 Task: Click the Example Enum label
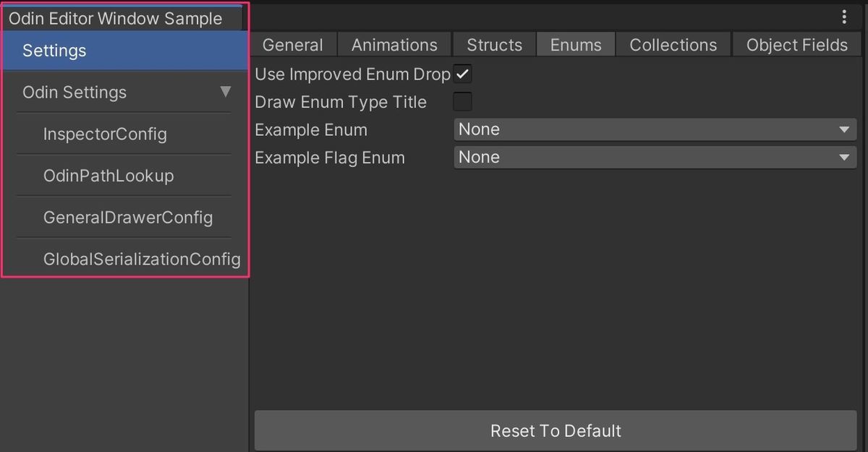(x=311, y=130)
